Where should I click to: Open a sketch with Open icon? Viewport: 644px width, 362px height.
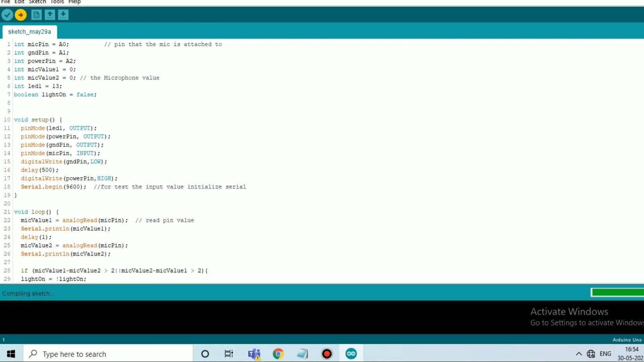(50, 15)
